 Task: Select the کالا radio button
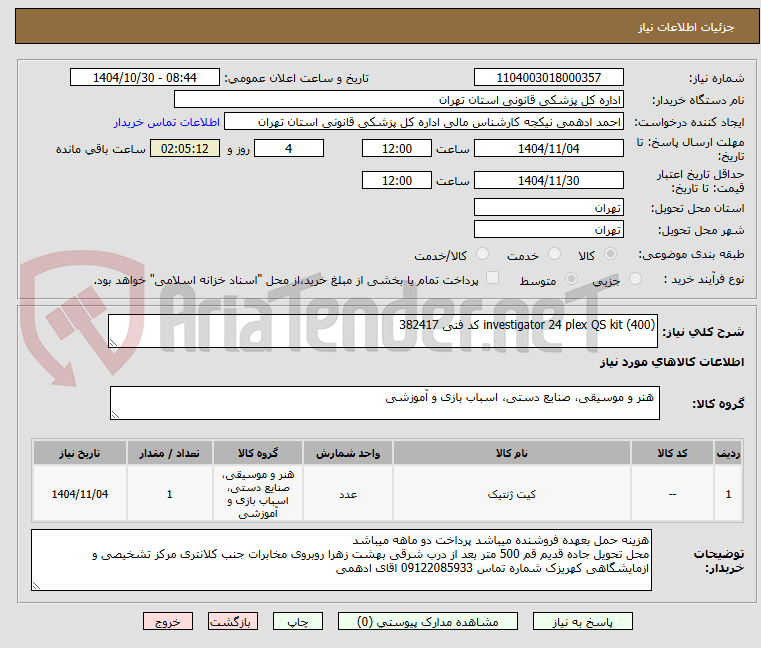pyautogui.click(x=610, y=254)
